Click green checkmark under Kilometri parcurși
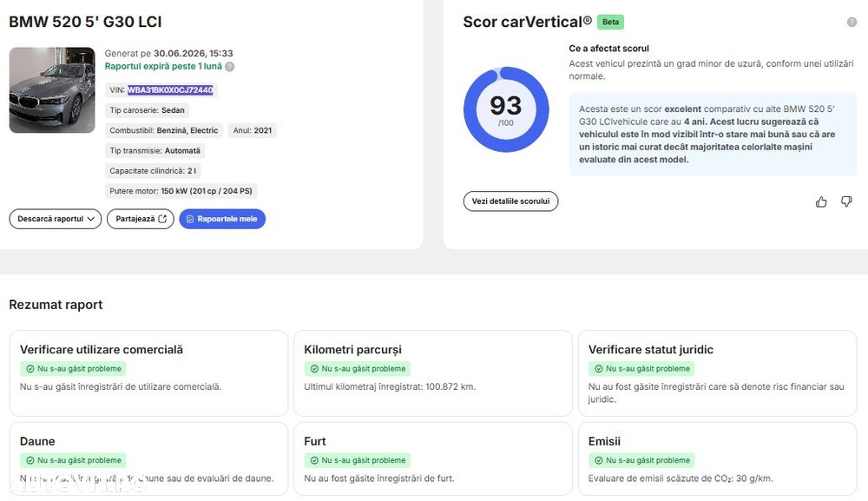 (x=314, y=369)
